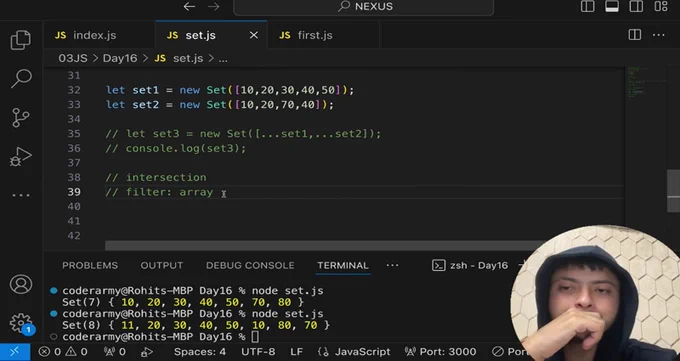680x361 pixels.
Task: Click the commented set3 spread line
Action: (243, 134)
